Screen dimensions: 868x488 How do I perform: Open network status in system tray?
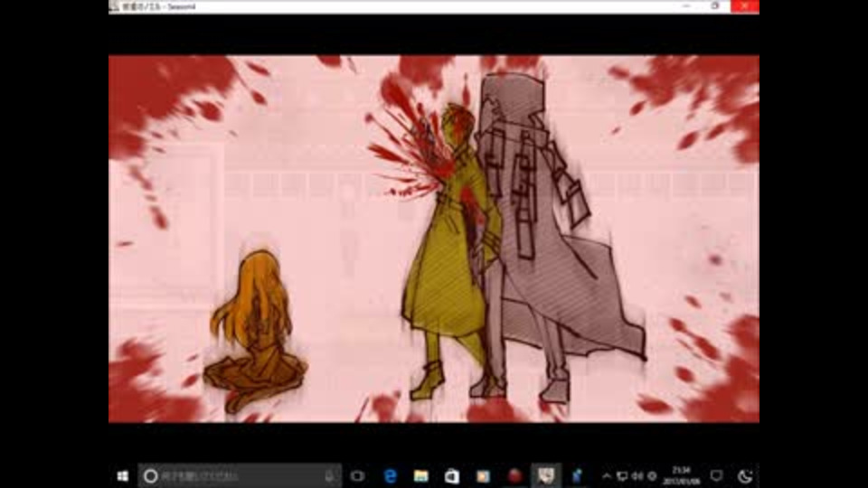click(x=622, y=476)
